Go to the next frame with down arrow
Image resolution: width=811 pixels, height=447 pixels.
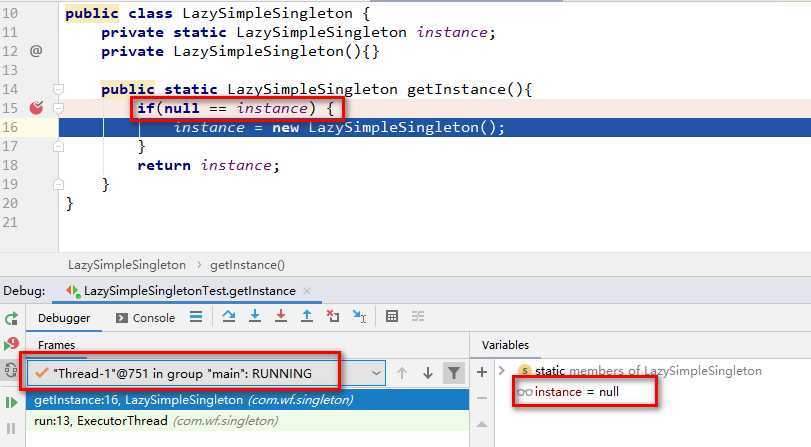428,373
